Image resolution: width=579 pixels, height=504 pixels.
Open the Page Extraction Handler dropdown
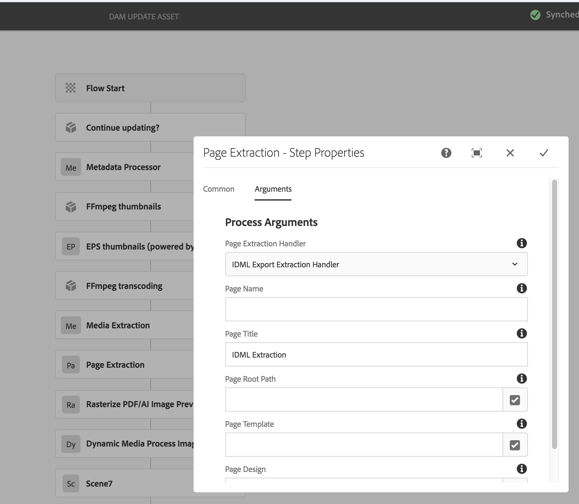click(376, 264)
